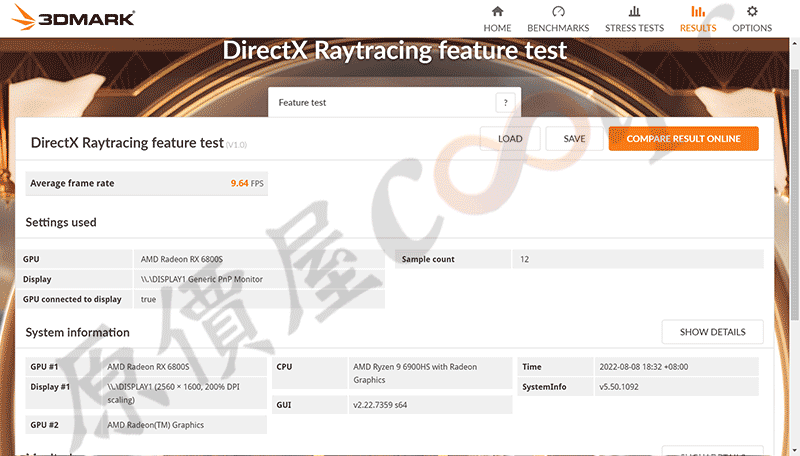This screenshot has height=456, width=800.
Task: Click the vertical scrollbar thumb
Action: click(x=795, y=194)
